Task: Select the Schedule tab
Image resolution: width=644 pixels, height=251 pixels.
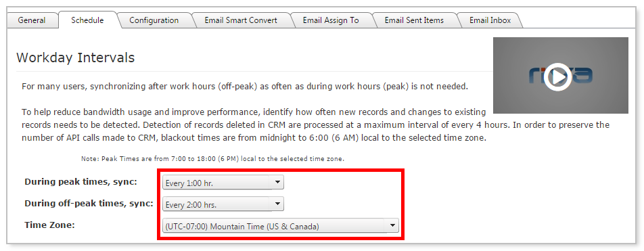Action: pos(87,20)
